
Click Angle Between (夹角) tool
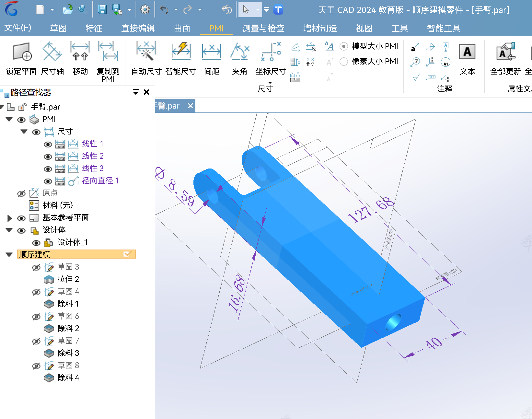239,58
